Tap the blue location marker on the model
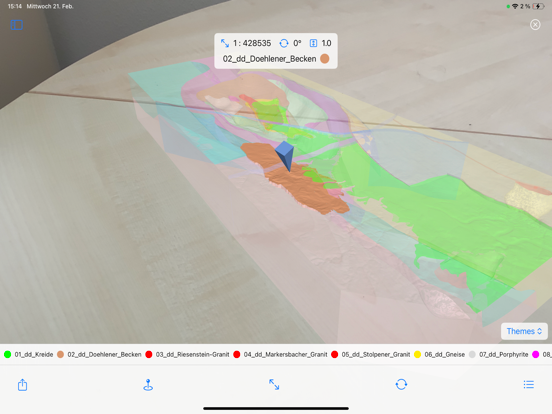The width and height of the screenshot is (552, 414). point(285,156)
